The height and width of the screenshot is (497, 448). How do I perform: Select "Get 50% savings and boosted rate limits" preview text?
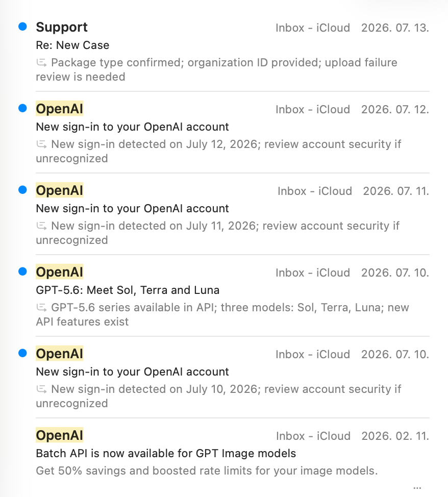[207, 470]
